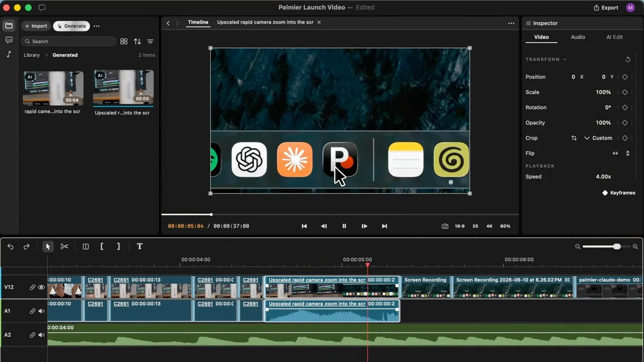Viewport: 644px width, 362px height.
Task: Change the 16:9 aspect ratio setting
Action: (460, 226)
